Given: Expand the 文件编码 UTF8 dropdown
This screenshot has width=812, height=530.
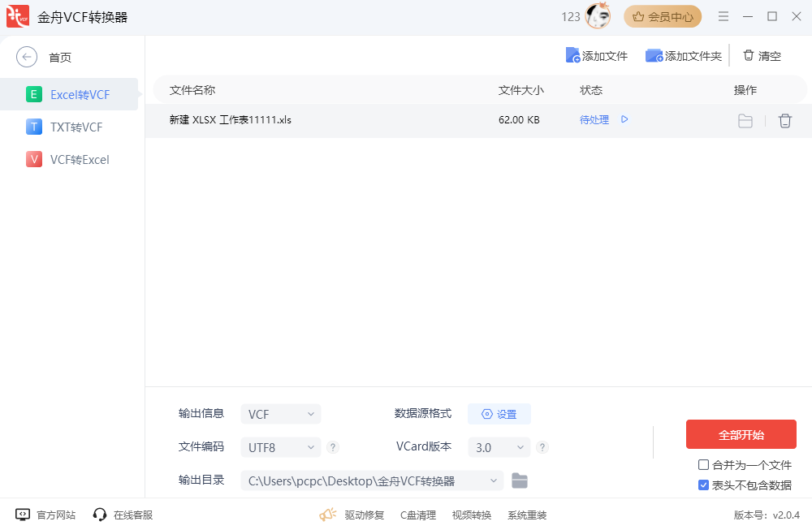Looking at the screenshot, I should click(281, 447).
